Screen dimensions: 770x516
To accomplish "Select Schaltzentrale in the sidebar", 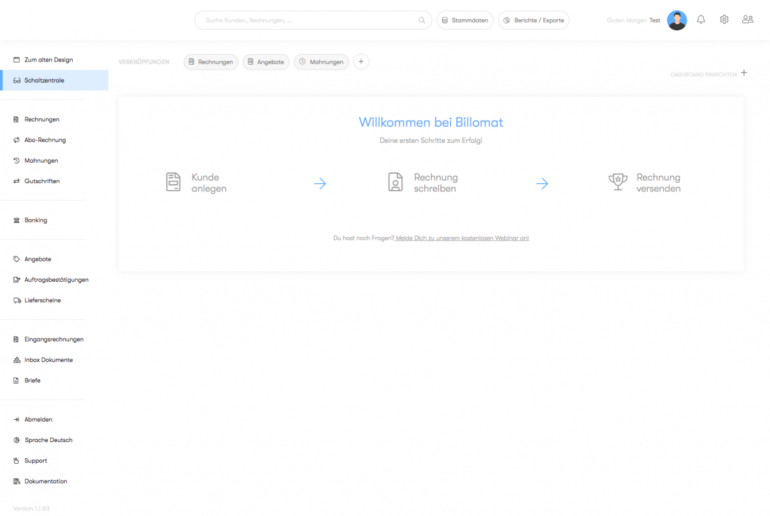I will pos(54,80).
